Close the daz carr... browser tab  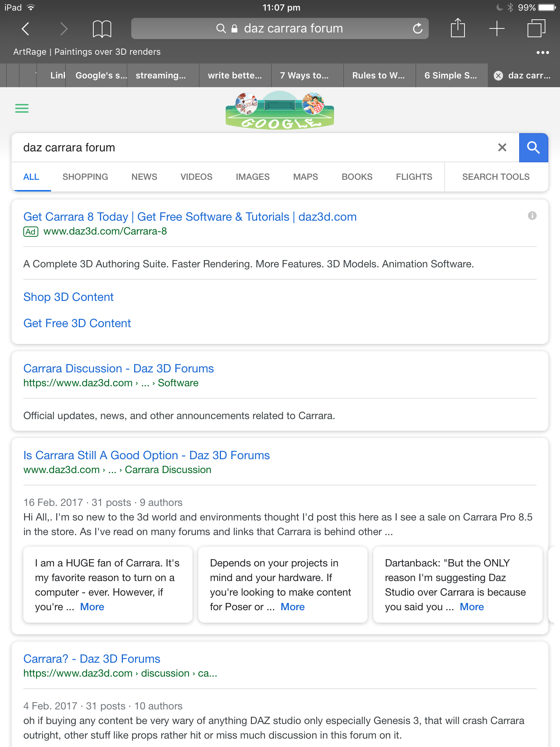pos(498,76)
